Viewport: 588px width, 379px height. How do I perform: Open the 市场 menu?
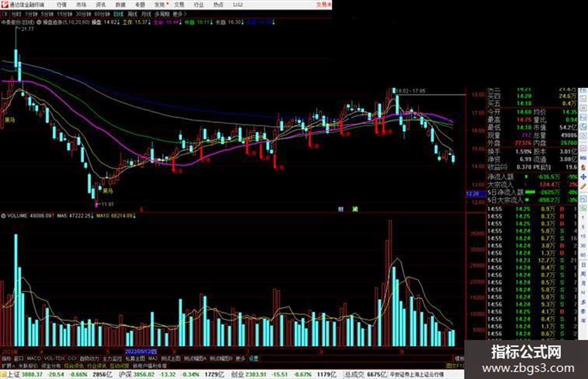point(82,4)
